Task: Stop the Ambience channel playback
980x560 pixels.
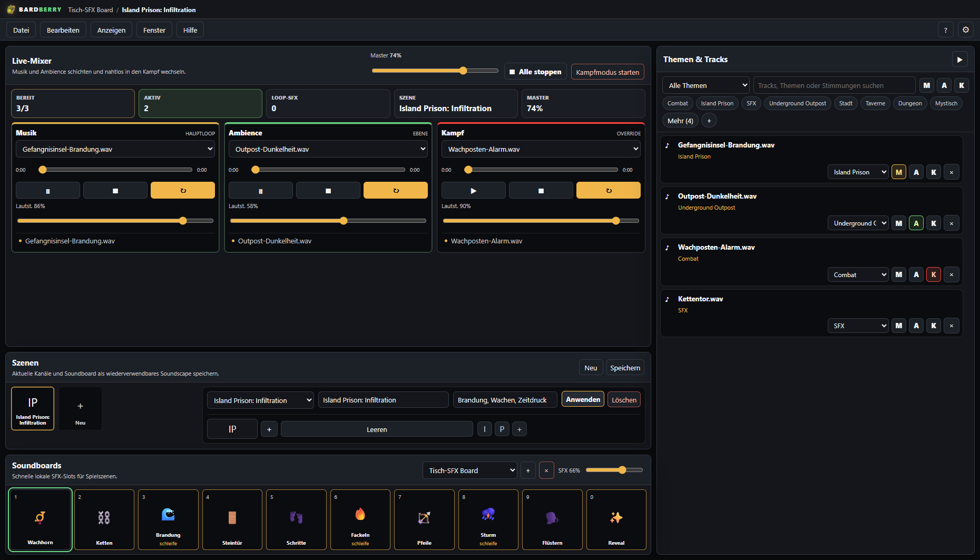Action: (328, 190)
